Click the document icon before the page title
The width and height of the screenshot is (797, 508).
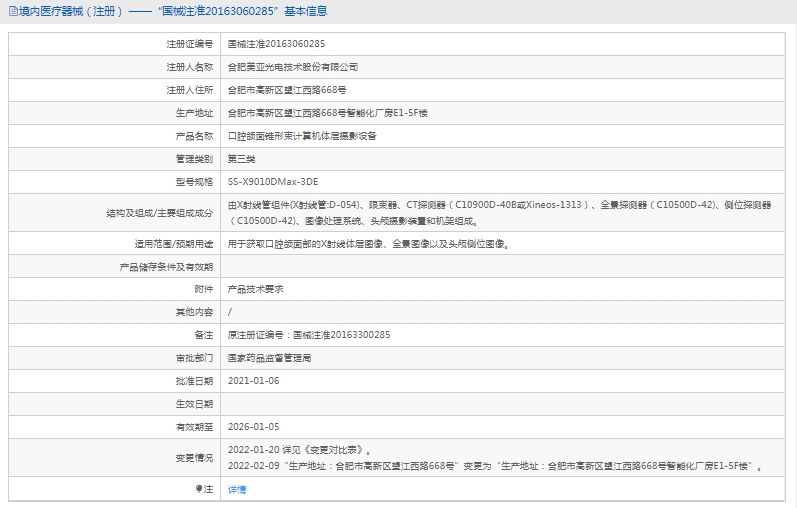(x=13, y=11)
